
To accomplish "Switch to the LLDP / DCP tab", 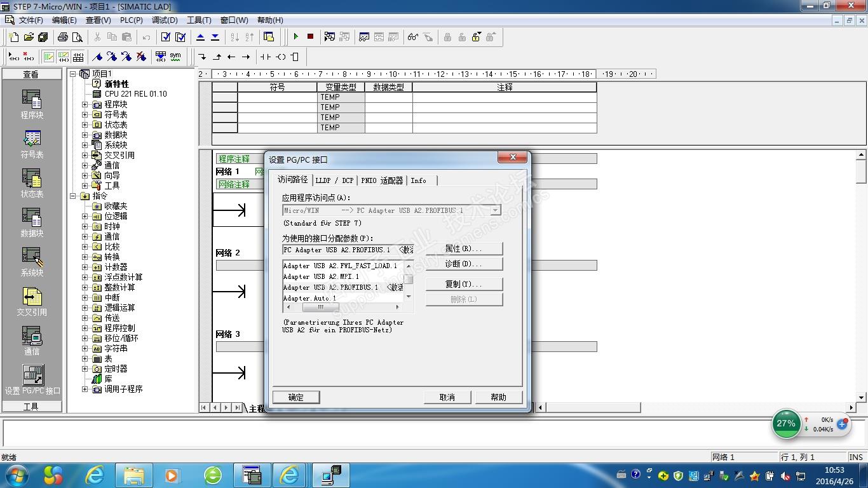I will click(334, 180).
